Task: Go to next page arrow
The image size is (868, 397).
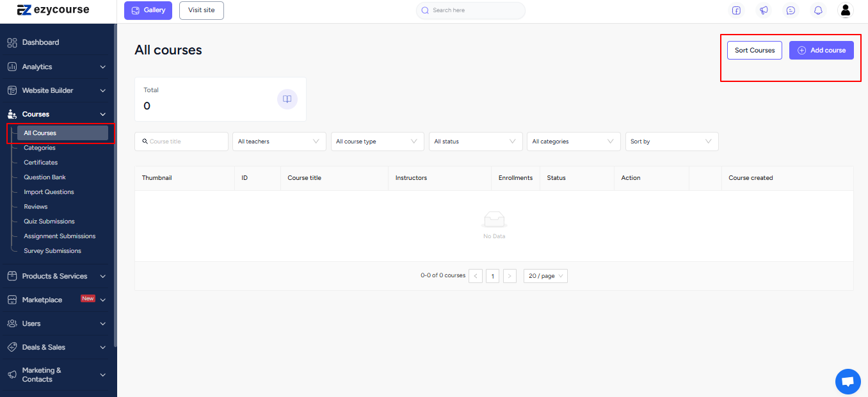Action: (x=510, y=276)
